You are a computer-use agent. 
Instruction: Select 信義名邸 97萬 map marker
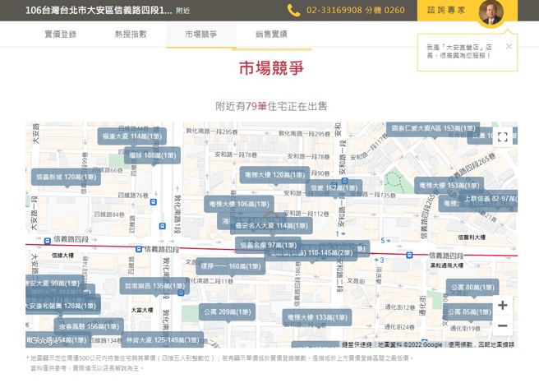pyautogui.click(x=268, y=245)
